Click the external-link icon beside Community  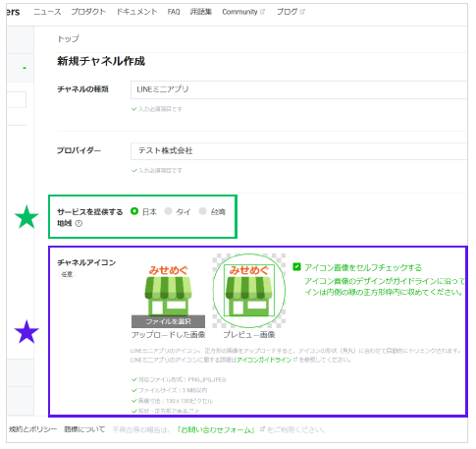[x=262, y=12]
